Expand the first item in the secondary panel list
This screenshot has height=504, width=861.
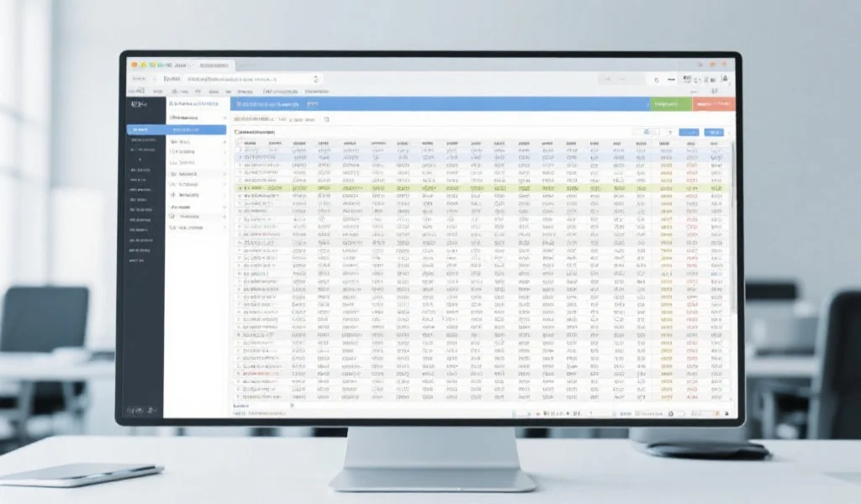point(224,143)
